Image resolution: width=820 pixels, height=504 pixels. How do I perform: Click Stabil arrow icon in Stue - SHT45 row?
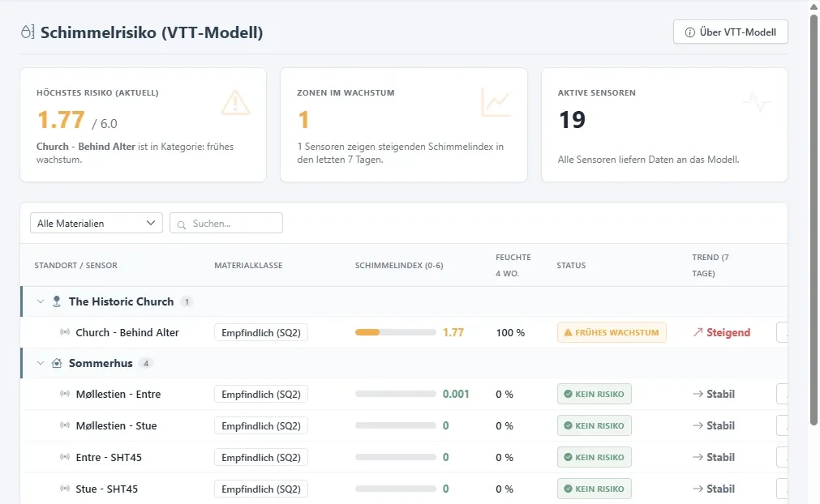(698, 489)
